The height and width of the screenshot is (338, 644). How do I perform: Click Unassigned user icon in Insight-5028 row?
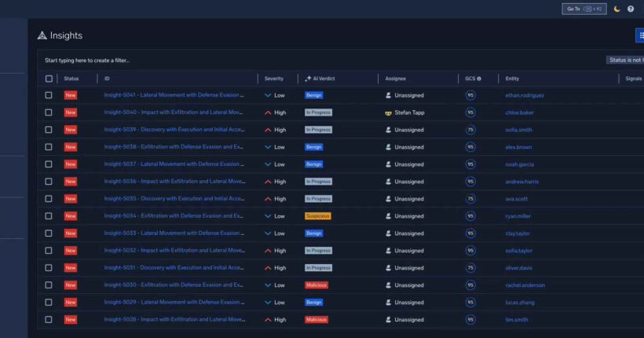388,320
